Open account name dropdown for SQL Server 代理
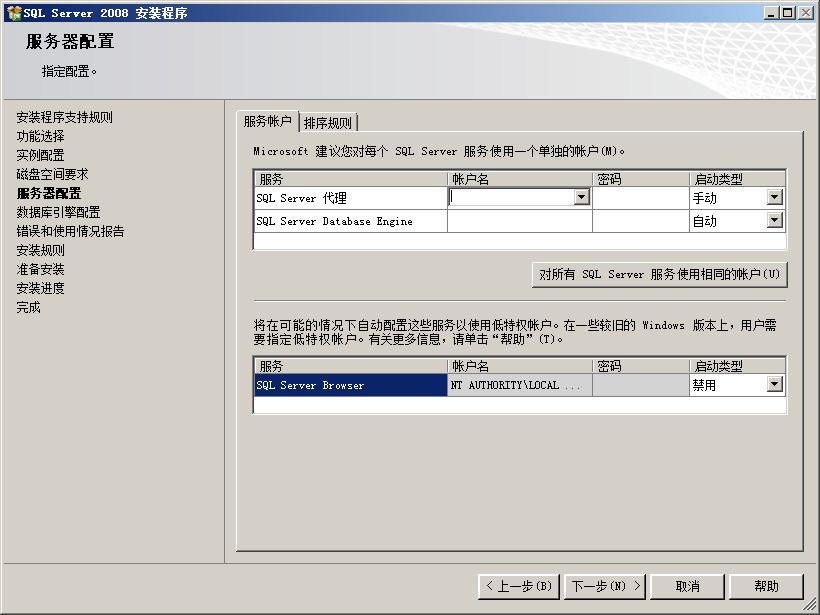 click(x=581, y=198)
